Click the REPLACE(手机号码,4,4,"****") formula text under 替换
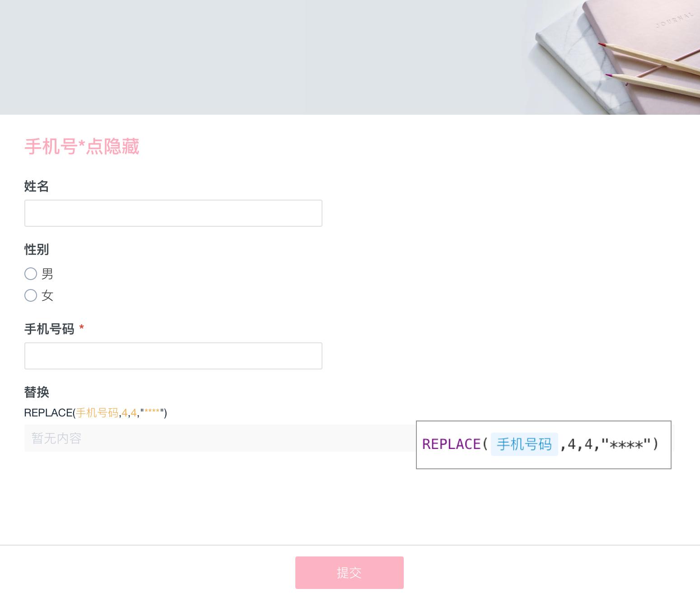The image size is (700, 598). 95,413
